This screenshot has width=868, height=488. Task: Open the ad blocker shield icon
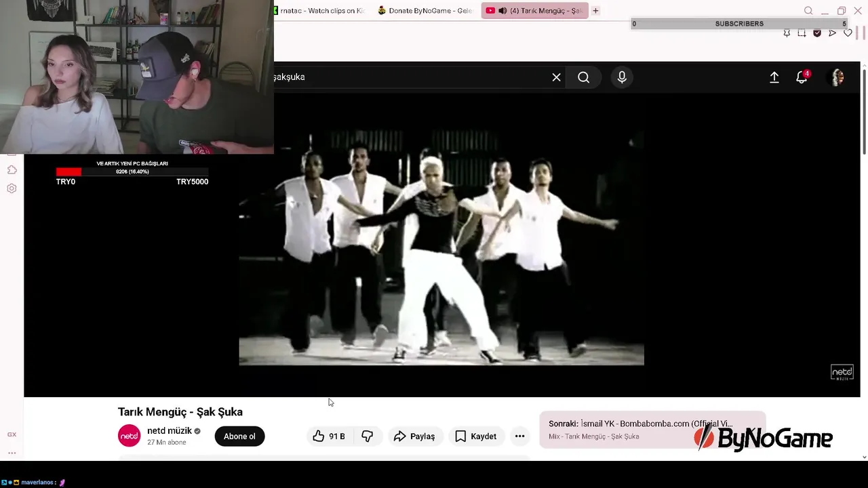[817, 33]
